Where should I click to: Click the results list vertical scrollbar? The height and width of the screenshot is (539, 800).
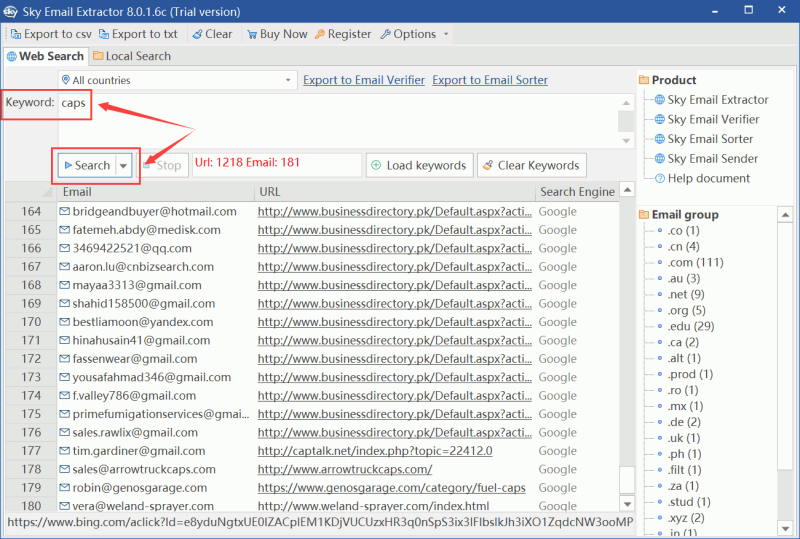(627, 350)
